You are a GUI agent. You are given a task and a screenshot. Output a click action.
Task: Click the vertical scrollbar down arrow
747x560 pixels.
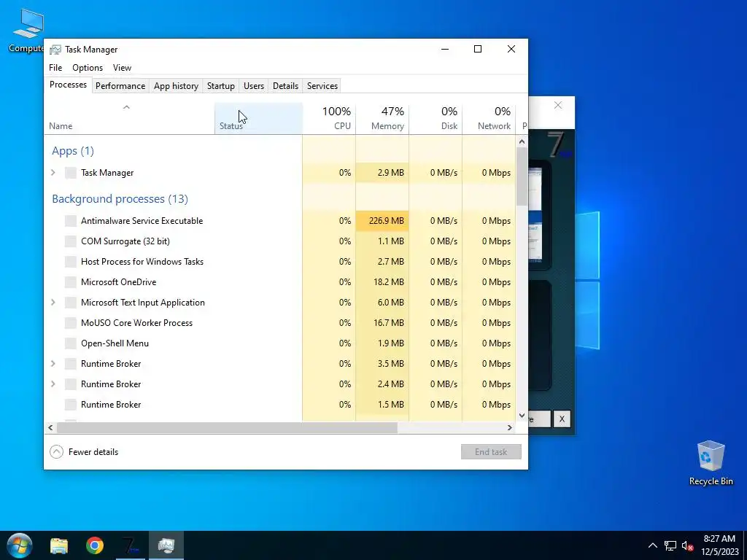[522, 416]
